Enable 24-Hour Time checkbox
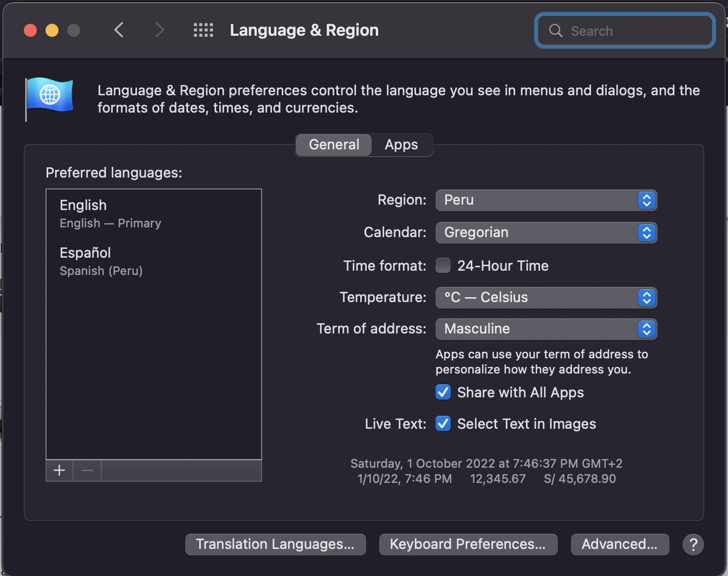The width and height of the screenshot is (728, 576). pyautogui.click(x=443, y=266)
